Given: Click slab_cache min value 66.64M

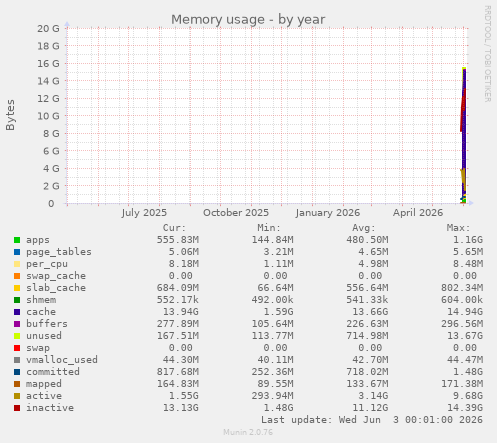Looking at the screenshot, I should [275, 288].
